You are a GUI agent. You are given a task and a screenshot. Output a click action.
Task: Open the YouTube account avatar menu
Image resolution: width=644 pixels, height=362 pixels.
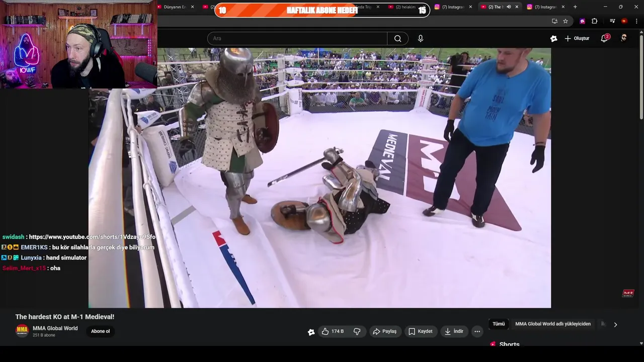pyautogui.click(x=624, y=38)
